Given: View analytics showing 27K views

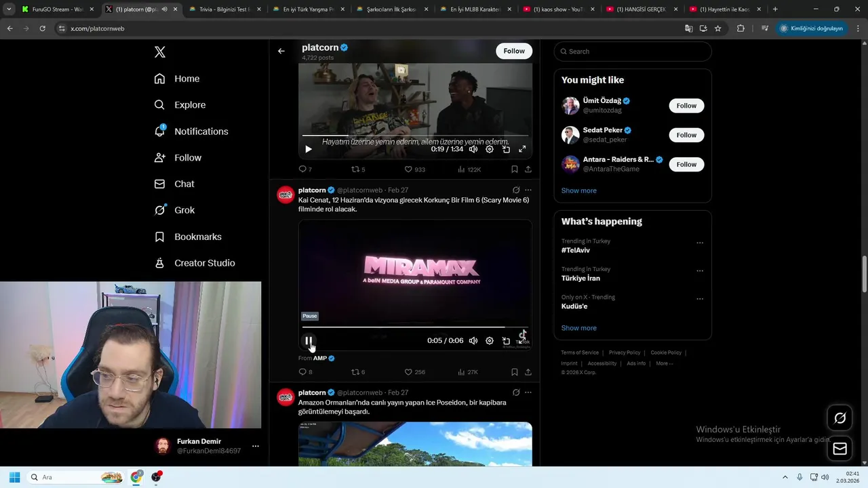Looking at the screenshot, I should pos(468,372).
